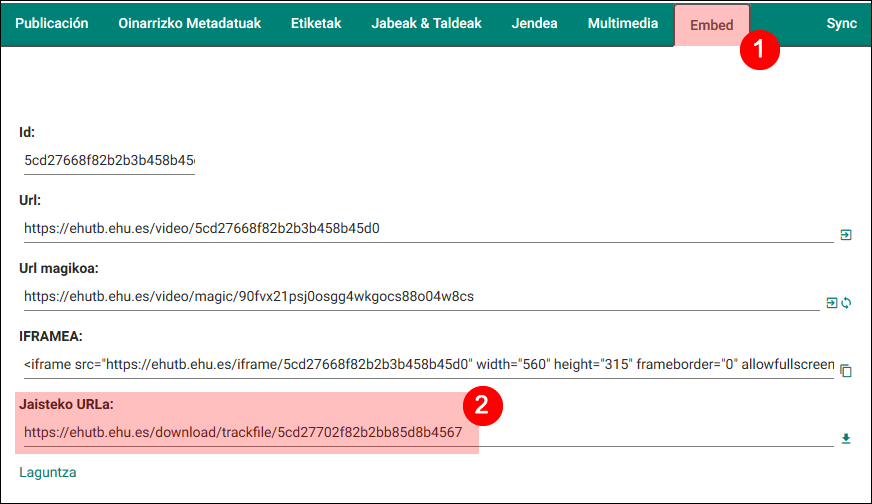Regenerate the magic URL with refresh icon
872x504 pixels.
coord(846,303)
